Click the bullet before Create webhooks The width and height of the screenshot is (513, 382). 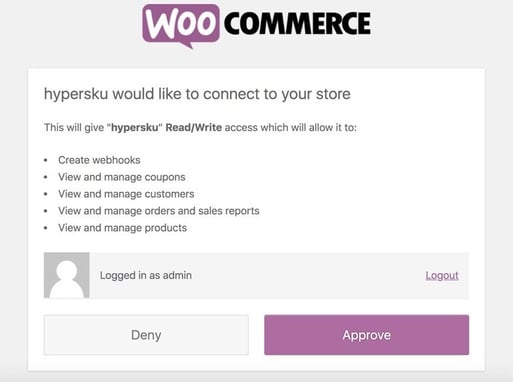tap(46, 160)
